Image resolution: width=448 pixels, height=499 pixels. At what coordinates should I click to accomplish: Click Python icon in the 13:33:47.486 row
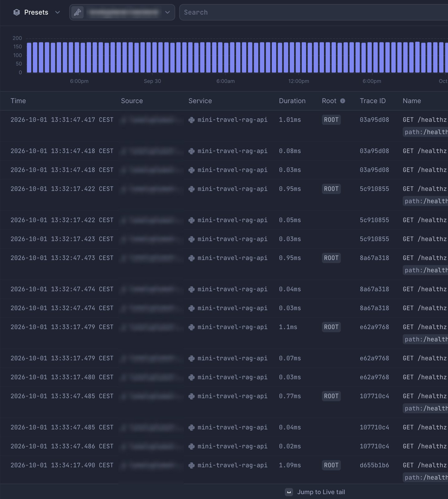(x=192, y=447)
